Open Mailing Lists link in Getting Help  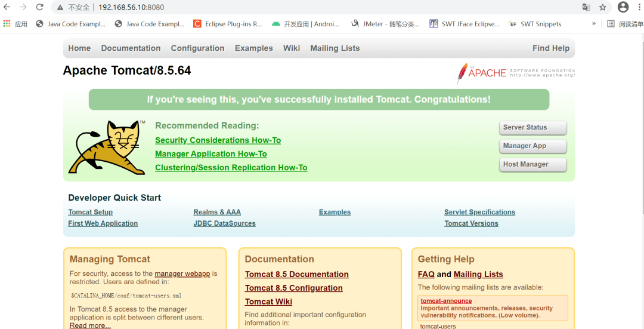(x=478, y=274)
